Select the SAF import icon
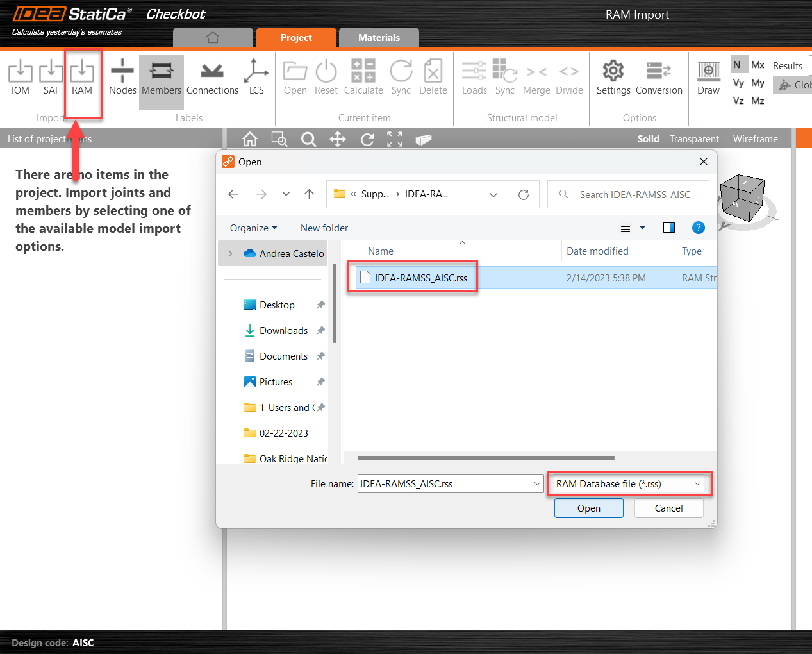Image resolution: width=812 pixels, height=654 pixels. [x=51, y=72]
